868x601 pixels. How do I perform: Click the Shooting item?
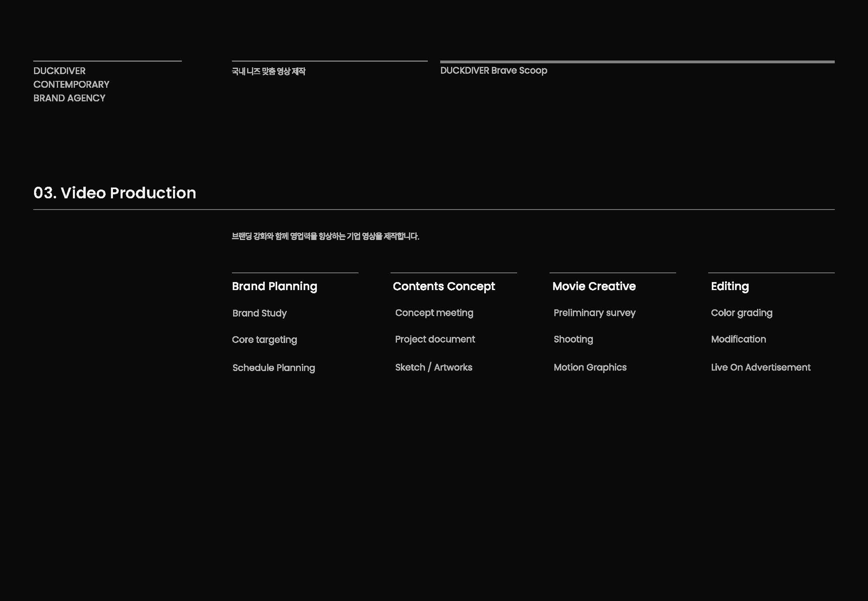pyautogui.click(x=573, y=339)
